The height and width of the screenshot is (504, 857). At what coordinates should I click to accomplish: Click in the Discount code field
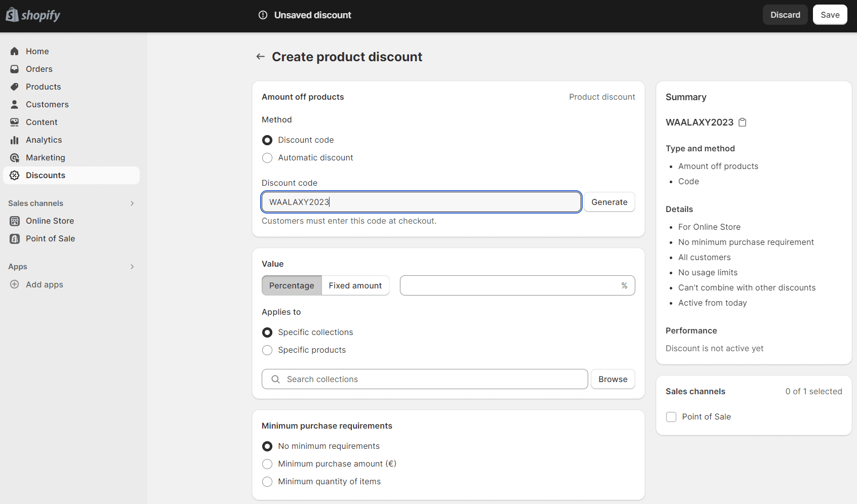point(421,202)
